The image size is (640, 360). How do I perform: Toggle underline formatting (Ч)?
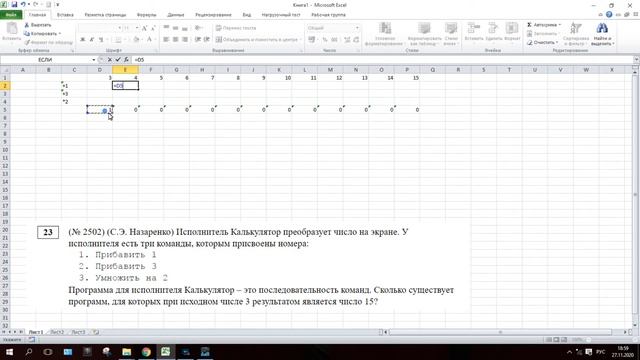click(x=101, y=40)
